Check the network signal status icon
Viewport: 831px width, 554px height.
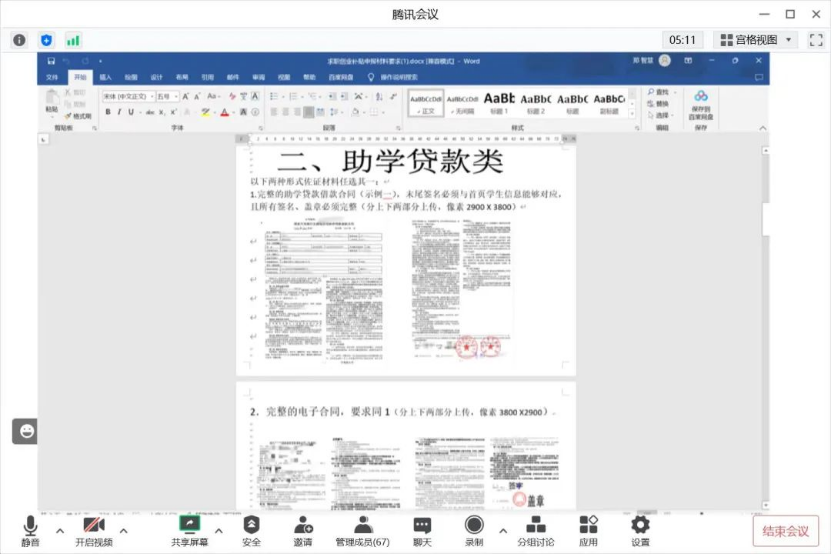(x=73, y=40)
